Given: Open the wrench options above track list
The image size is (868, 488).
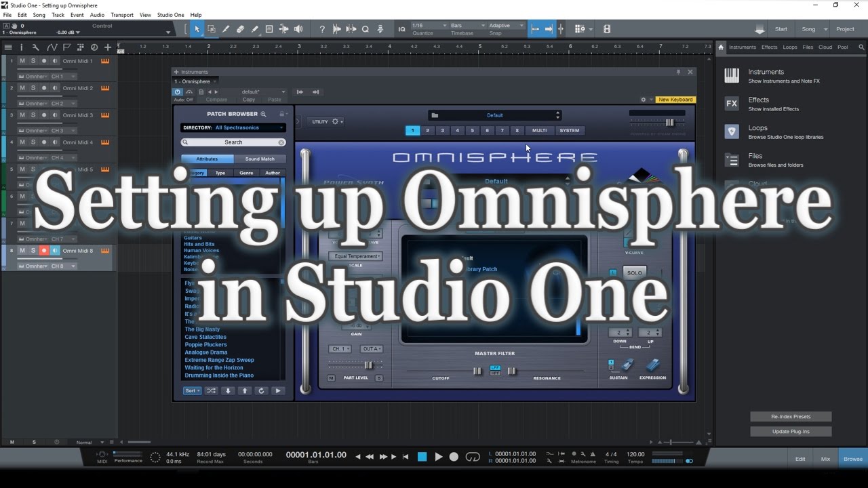Looking at the screenshot, I should pos(36,47).
